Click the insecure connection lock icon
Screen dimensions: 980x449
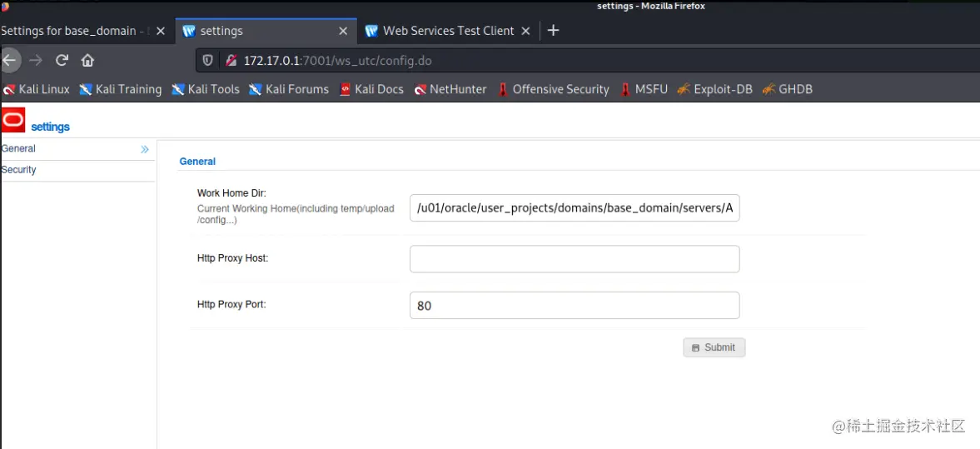[231, 61]
